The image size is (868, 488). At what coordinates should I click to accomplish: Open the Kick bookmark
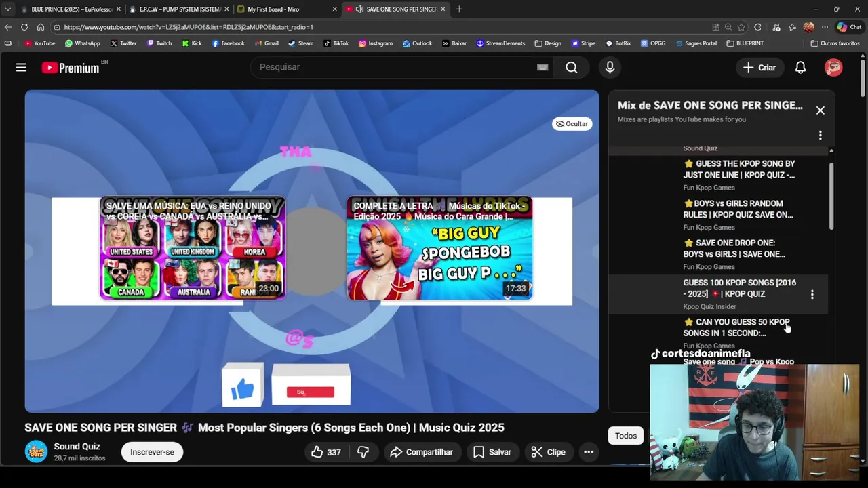(191, 43)
